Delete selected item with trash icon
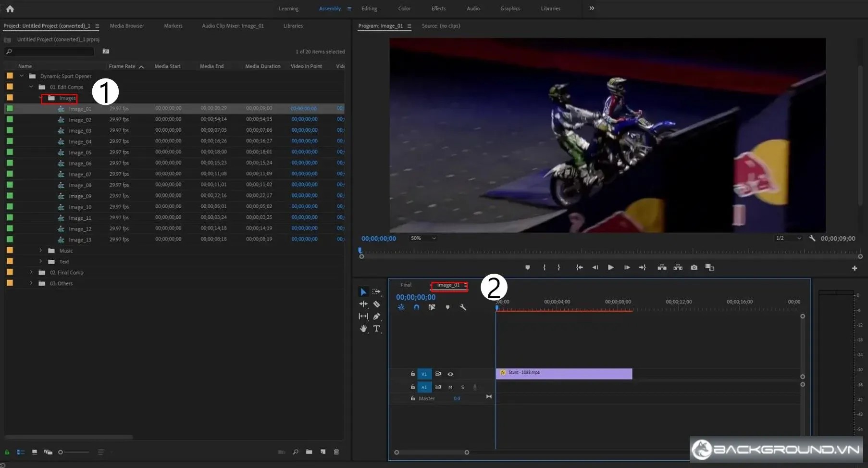Screen dimensions: 868x468 coord(336,452)
